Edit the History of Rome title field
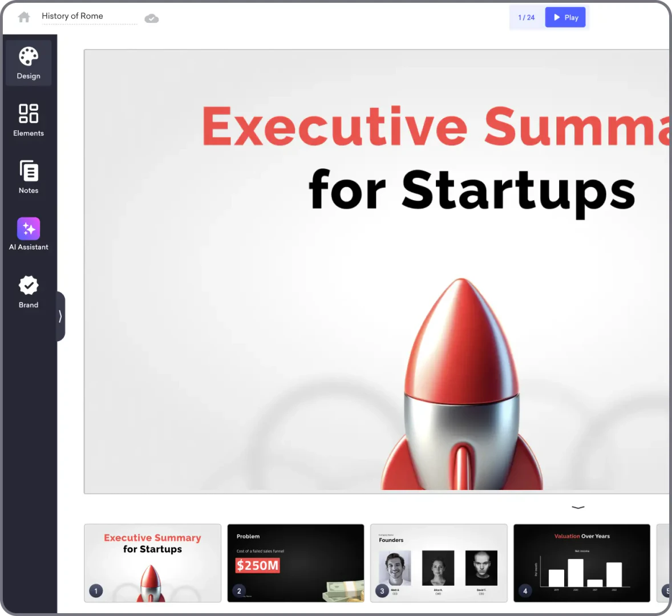Image resolution: width=672 pixels, height=616 pixels. click(x=88, y=17)
